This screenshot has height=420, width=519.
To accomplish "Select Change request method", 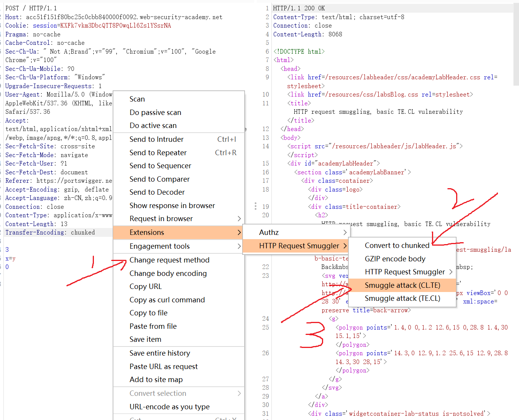I will [x=179, y=260].
